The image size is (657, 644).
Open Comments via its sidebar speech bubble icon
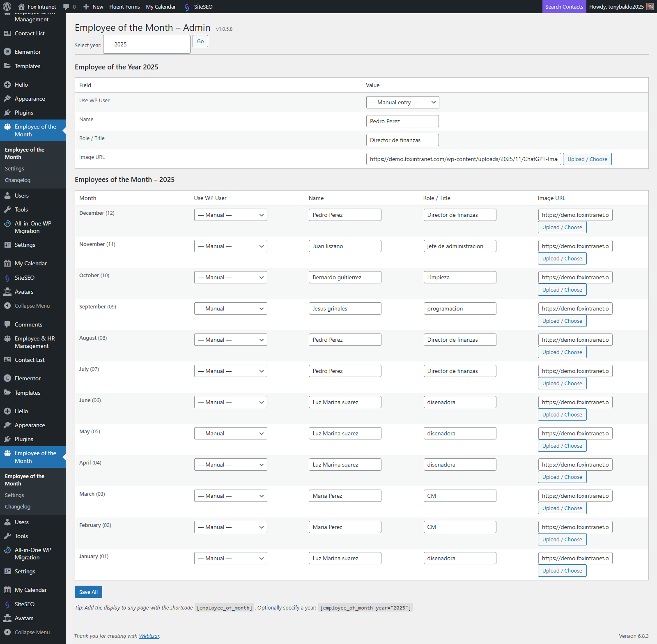(7, 324)
